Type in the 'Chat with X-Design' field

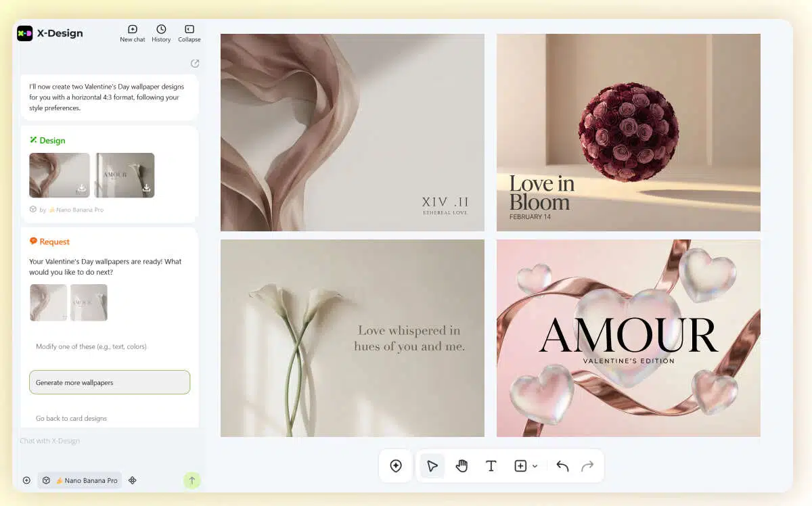click(x=101, y=441)
